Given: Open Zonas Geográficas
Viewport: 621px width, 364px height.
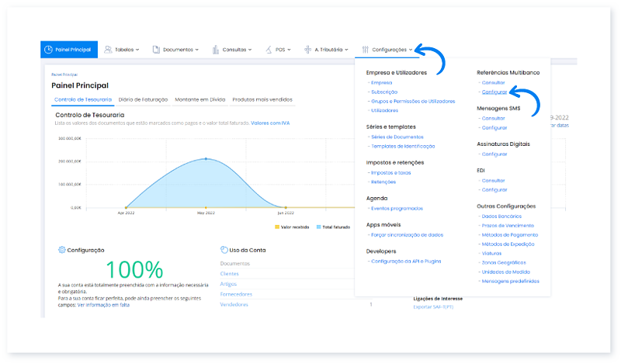Looking at the screenshot, I should (x=504, y=262).
